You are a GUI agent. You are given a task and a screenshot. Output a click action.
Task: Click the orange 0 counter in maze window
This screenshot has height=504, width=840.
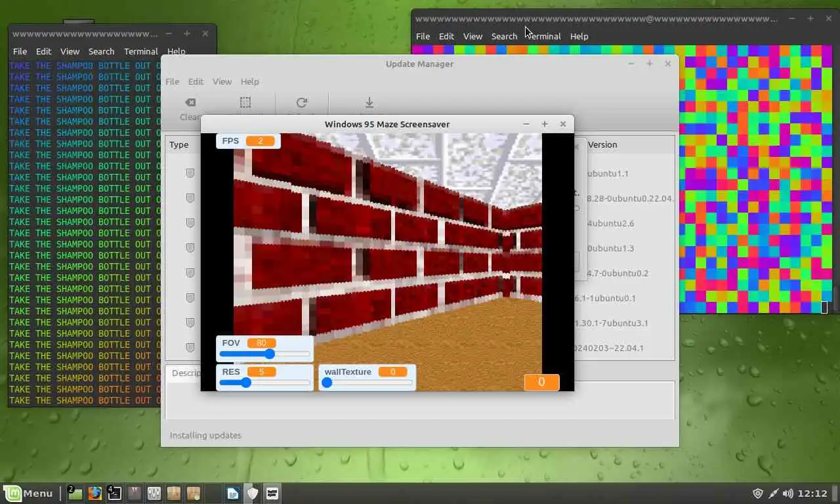coord(541,382)
